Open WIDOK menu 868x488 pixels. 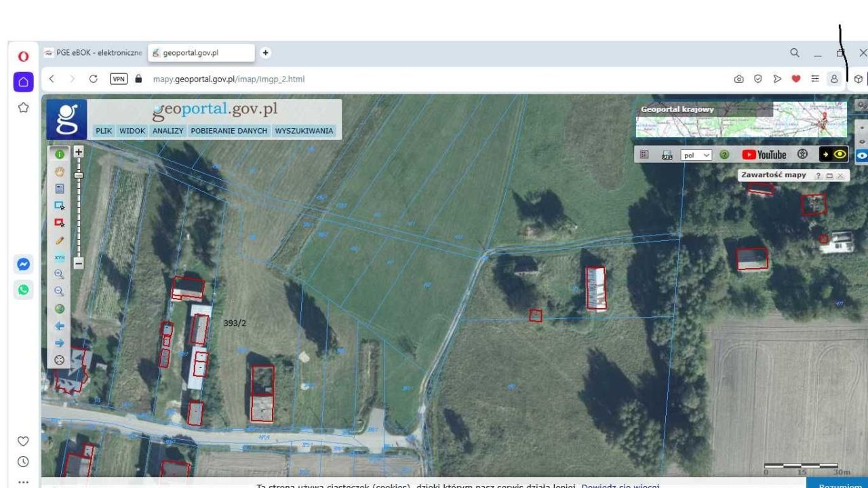[133, 132]
